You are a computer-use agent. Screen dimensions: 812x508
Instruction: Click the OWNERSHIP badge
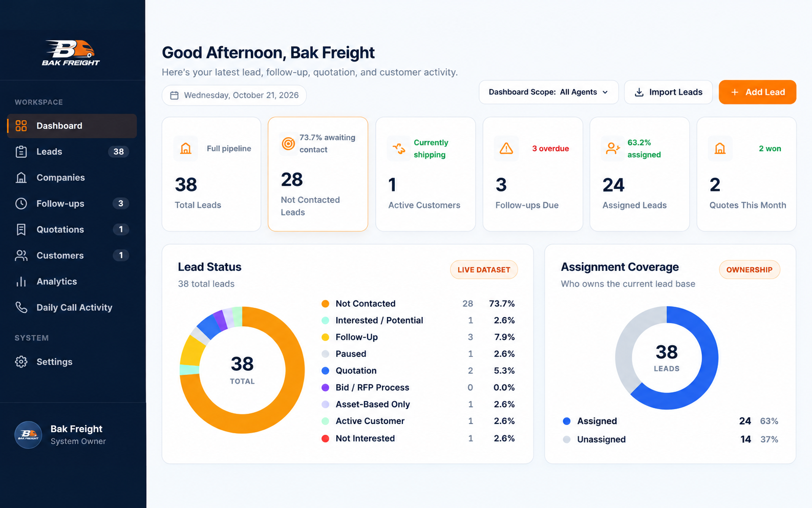tap(750, 270)
